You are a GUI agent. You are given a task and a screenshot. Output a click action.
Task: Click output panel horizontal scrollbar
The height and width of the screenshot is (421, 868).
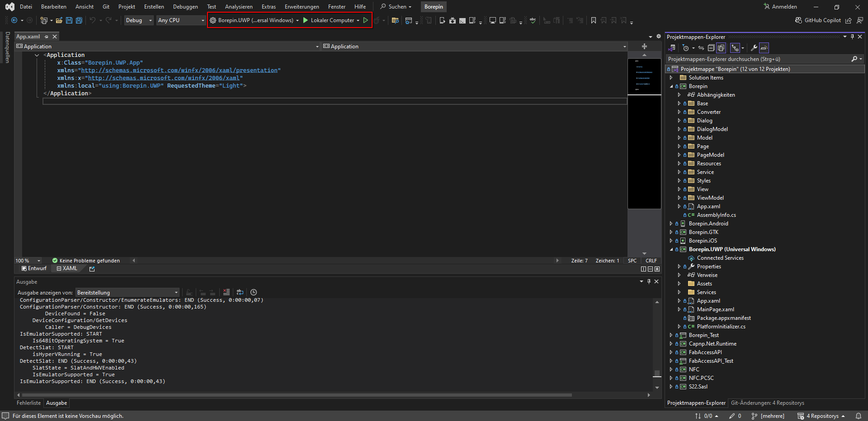tap(297, 395)
